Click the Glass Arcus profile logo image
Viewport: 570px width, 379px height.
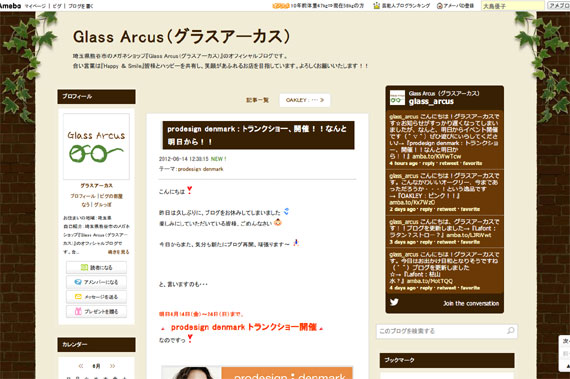tap(96, 146)
